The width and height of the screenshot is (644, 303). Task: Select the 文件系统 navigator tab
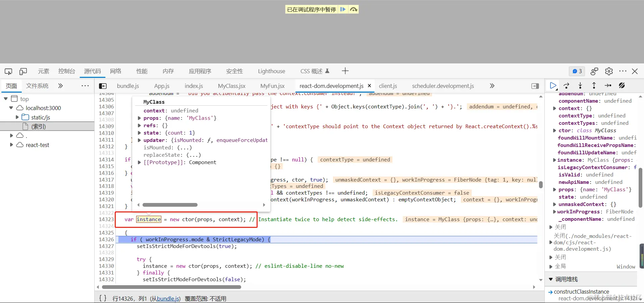click(37, 86)
